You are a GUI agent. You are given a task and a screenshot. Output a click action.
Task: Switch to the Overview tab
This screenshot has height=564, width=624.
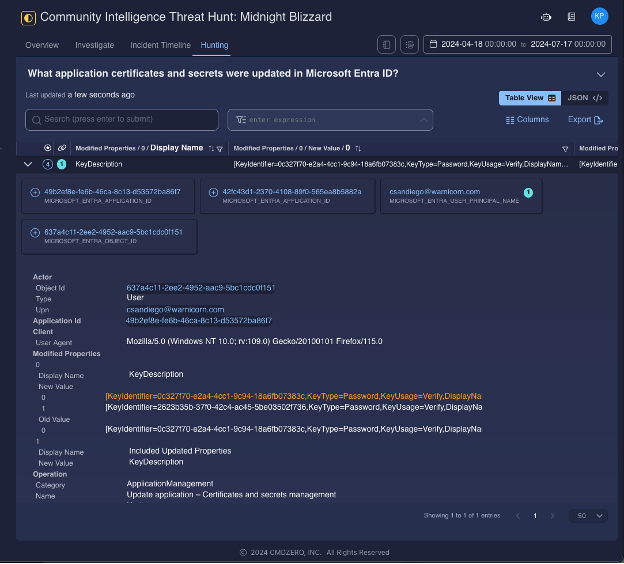[42, 45]
